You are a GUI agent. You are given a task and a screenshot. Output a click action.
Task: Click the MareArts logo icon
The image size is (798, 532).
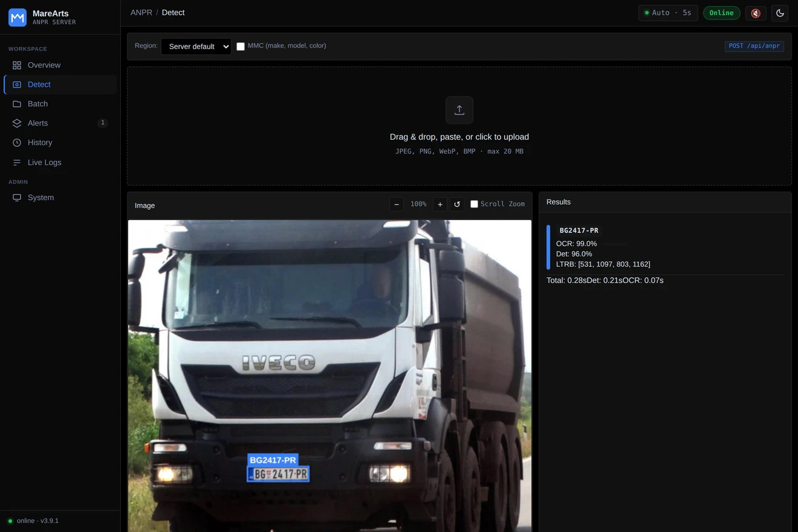click(18, 18)
